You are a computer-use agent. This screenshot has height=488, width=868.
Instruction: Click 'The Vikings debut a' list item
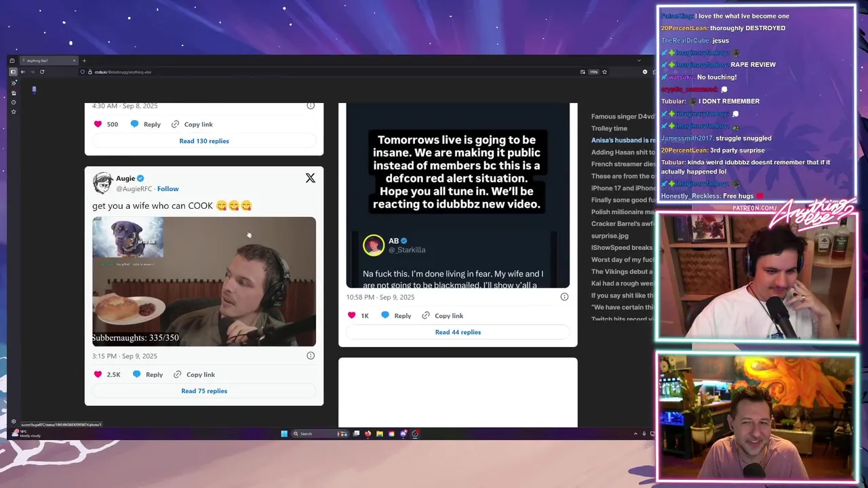coord(622,272)
